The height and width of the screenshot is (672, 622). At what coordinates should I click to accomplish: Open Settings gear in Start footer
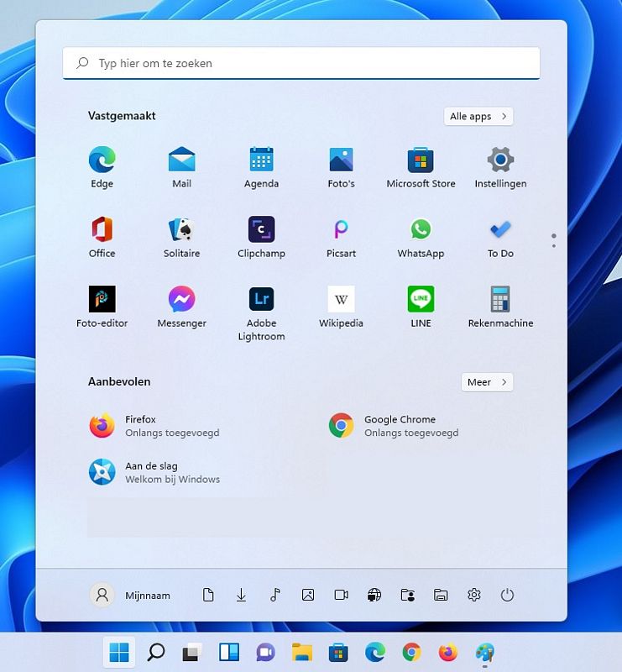point(473,595)
